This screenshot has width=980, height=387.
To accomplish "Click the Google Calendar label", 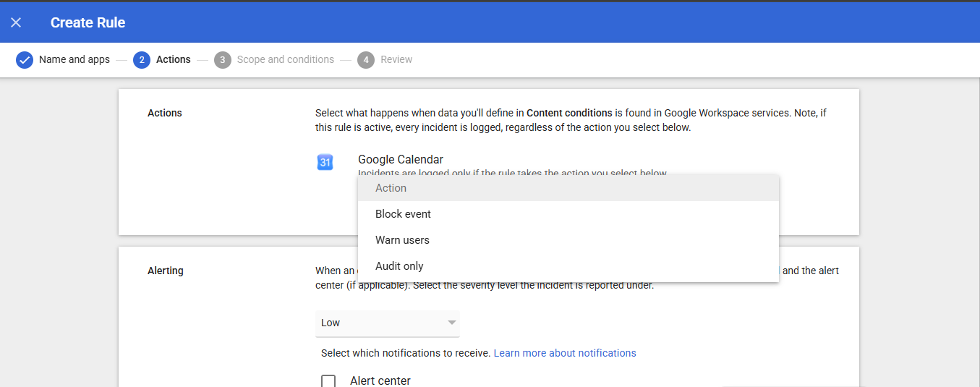I will 401,159.
